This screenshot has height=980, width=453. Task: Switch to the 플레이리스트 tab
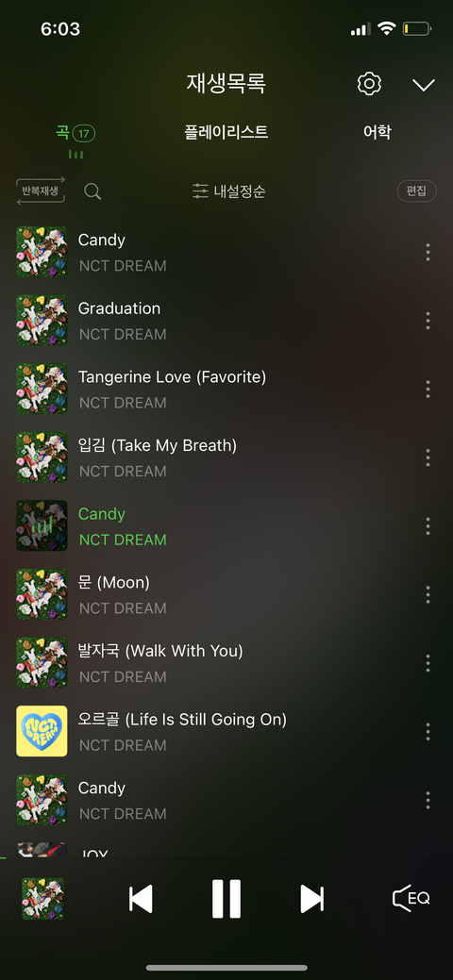[226, 132]
